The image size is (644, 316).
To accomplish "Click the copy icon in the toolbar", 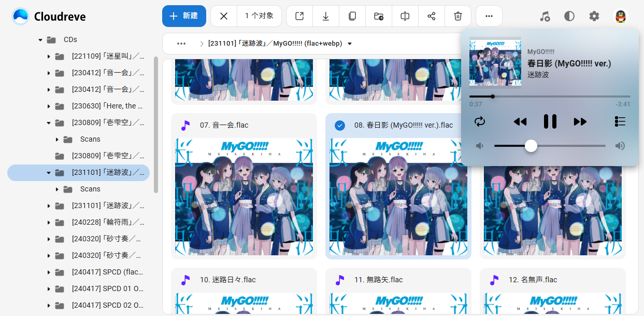I will (352, 16).
